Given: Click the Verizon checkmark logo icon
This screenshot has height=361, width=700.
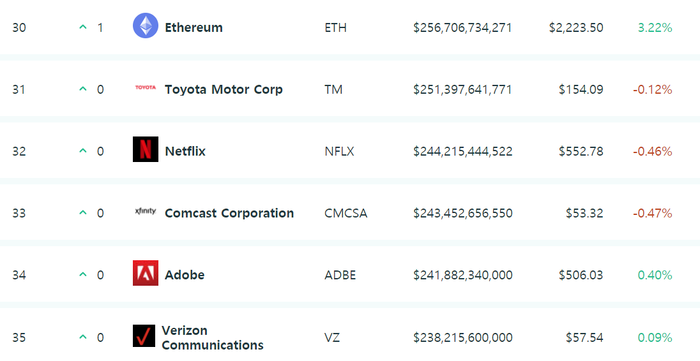Looking at the screenshot, I should pos(144,336).
